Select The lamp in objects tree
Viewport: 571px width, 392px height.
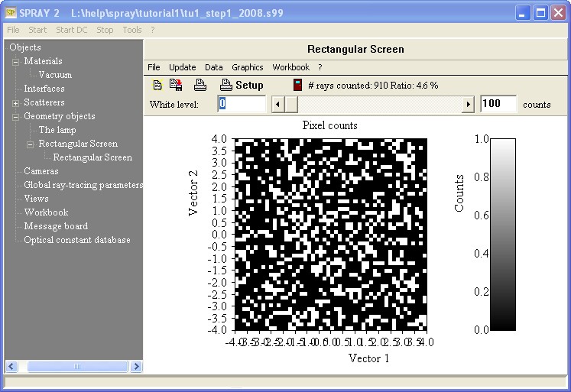click(x=57, y=130)
